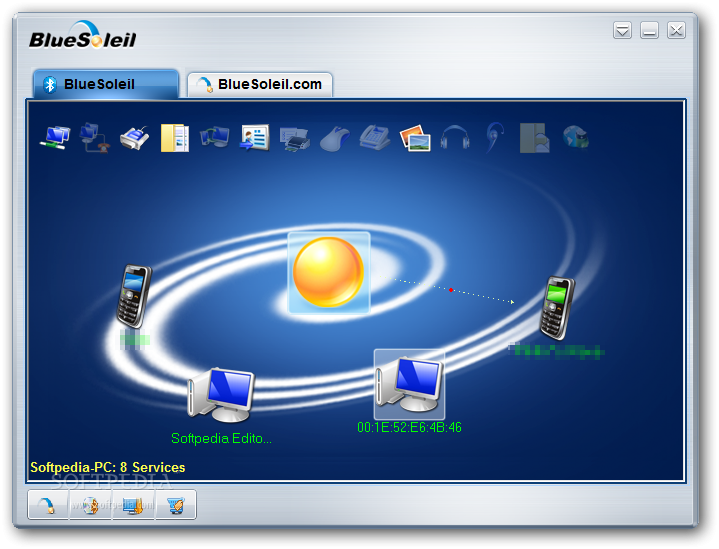Click the 'Softpedia-PC: 8 Services' status text

point(108,467)
